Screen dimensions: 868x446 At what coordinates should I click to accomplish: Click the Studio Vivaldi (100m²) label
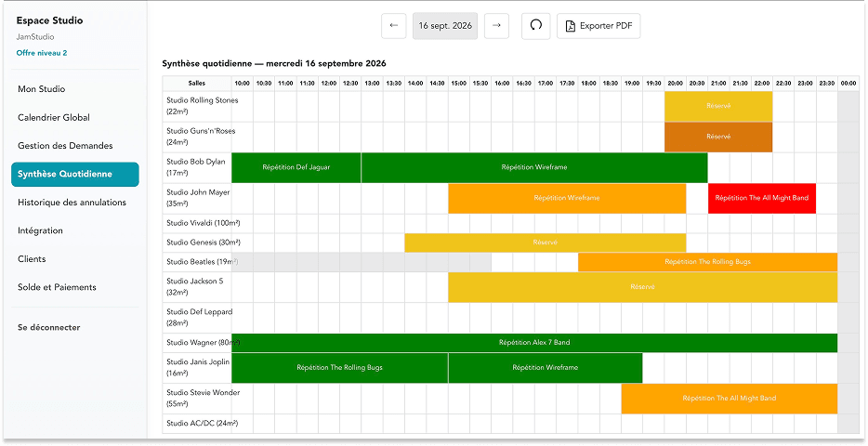(204, 223)
